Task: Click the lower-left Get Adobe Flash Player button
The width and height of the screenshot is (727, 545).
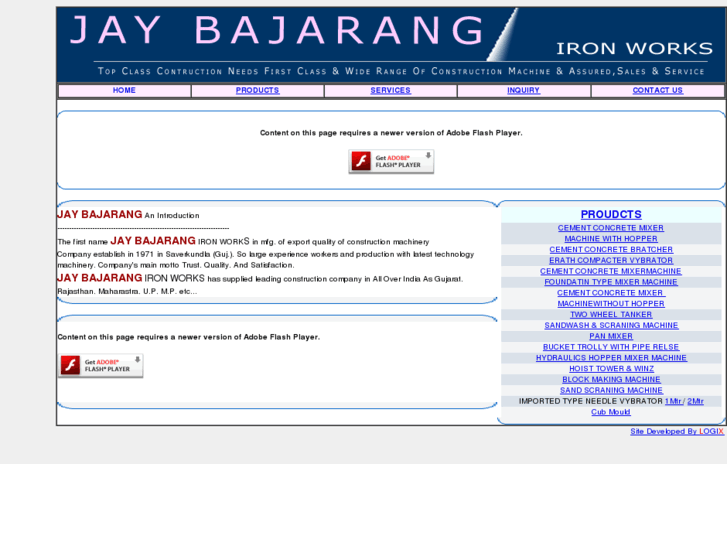Action: (x=101, y=365)
